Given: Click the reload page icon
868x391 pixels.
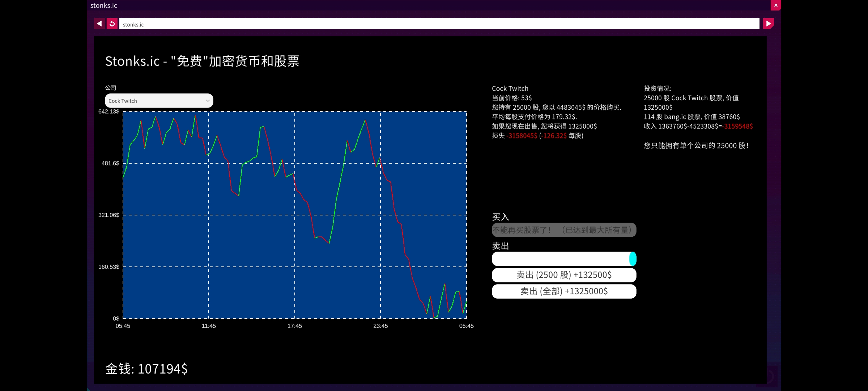Looking at the screenshot, I should (x=112, y=24).
